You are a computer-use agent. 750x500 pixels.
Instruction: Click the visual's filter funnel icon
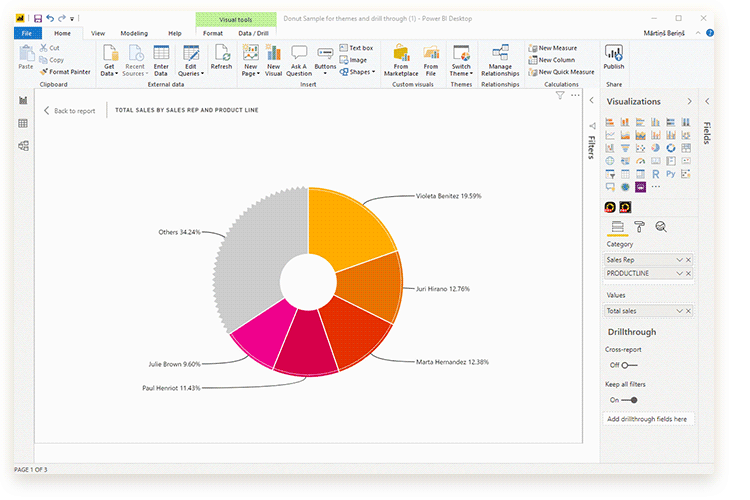(x=560, y=95)
